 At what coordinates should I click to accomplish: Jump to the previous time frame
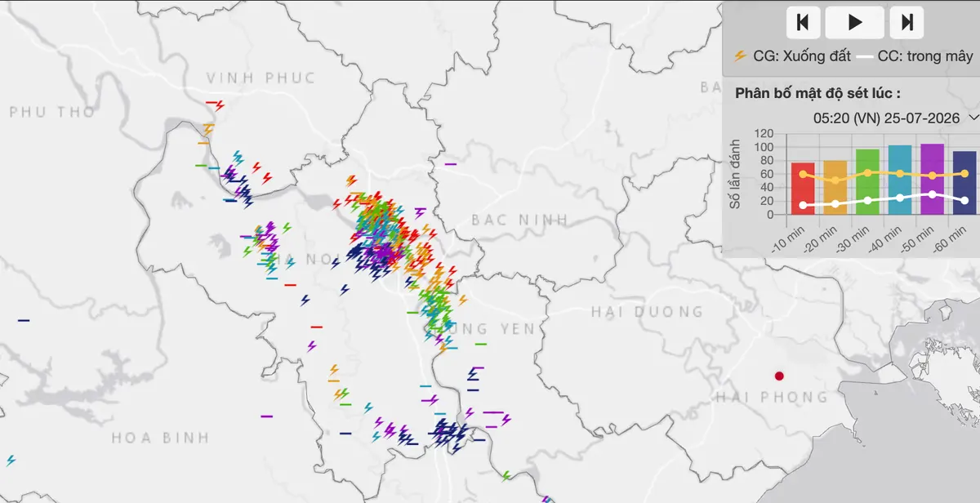pyautogui.click(x=803, y=22)
